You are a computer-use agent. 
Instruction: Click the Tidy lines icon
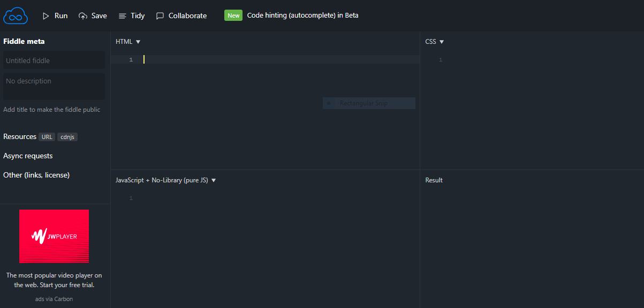pyautogui.click(x=123, y=16)
